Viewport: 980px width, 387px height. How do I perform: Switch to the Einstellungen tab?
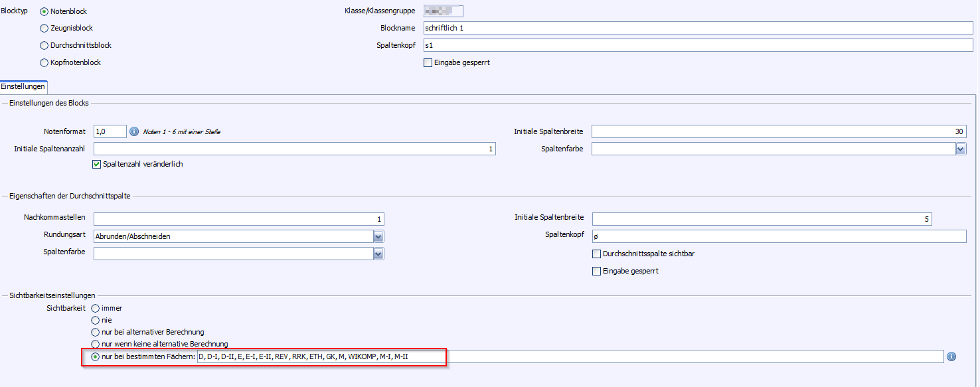point(23,87)
